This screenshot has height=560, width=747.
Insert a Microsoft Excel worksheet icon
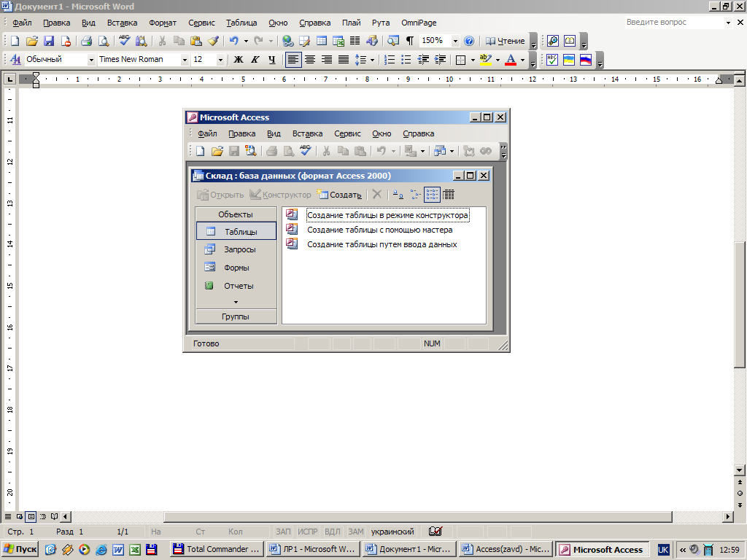(x=338, y=41)
